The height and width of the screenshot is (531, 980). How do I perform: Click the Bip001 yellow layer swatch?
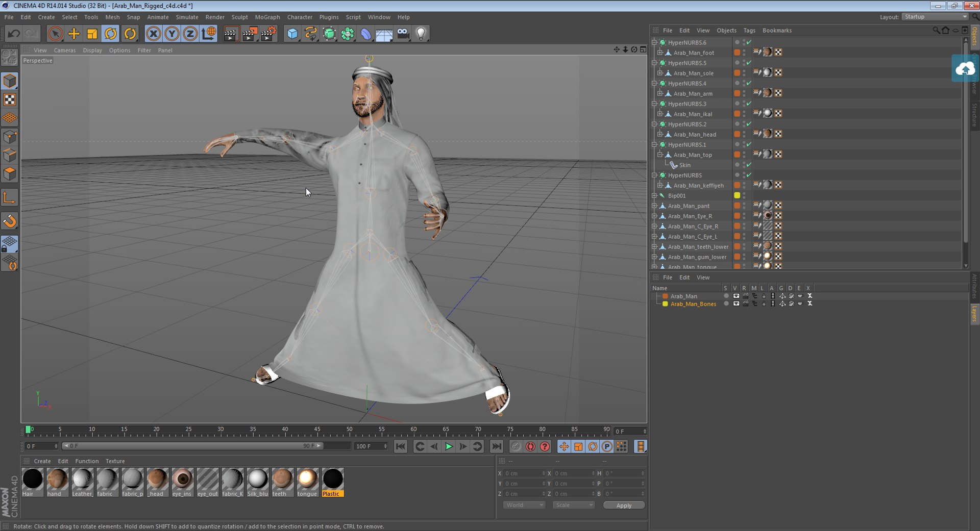[x=737, y=195]
